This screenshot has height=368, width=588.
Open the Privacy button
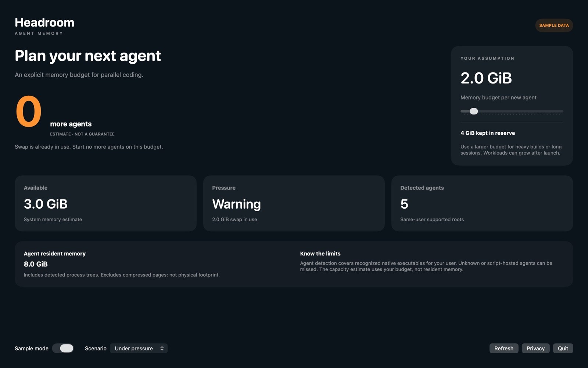[535, 348]
